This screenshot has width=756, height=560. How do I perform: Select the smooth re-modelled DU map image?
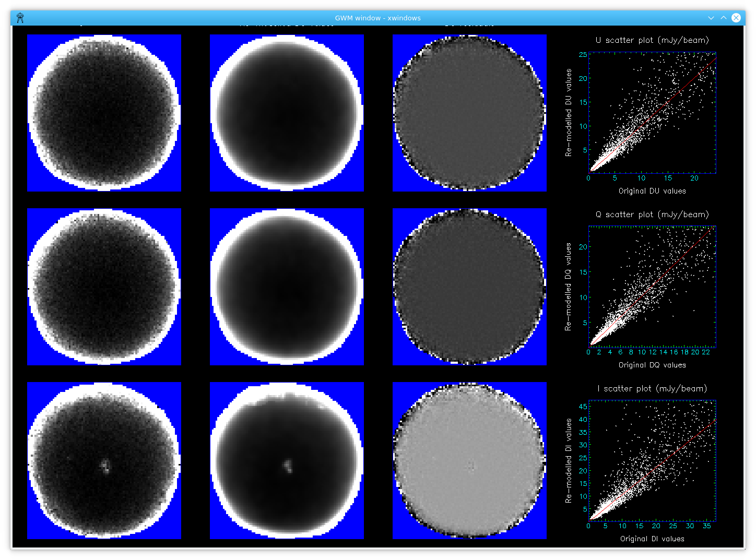tap(287, 113)
